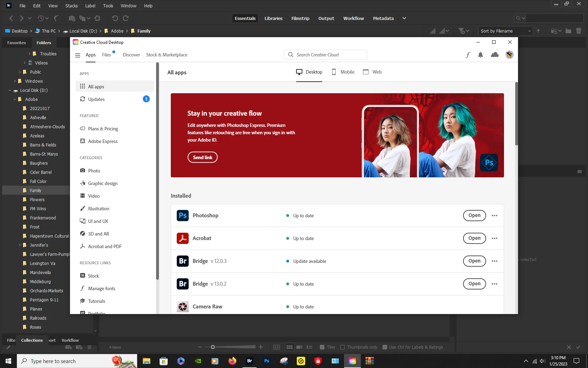This screenshot has height=368, width=588.
Task: Click the Search Creative Cloud field
Action: [x=325, y=55]
